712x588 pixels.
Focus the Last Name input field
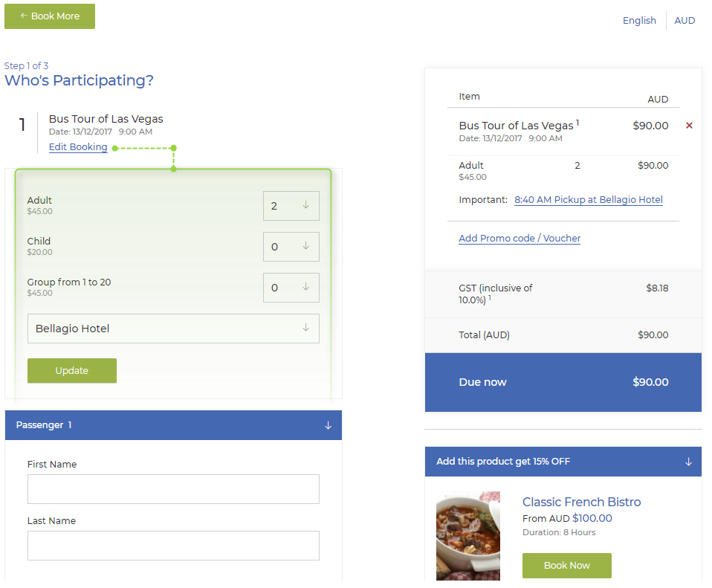click(x=173, y=546)
